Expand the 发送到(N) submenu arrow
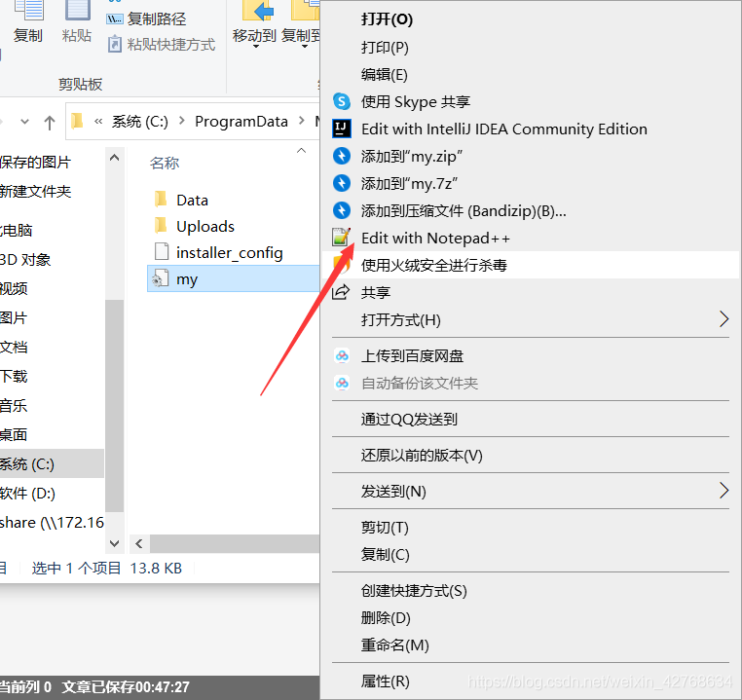742x700 pixels. coord(724,491)
